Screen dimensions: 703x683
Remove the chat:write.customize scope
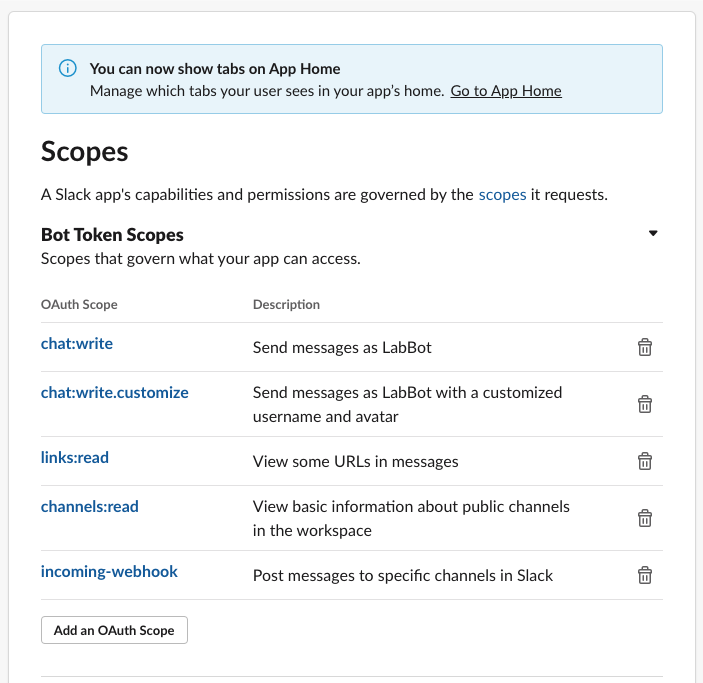coord(645,404)
